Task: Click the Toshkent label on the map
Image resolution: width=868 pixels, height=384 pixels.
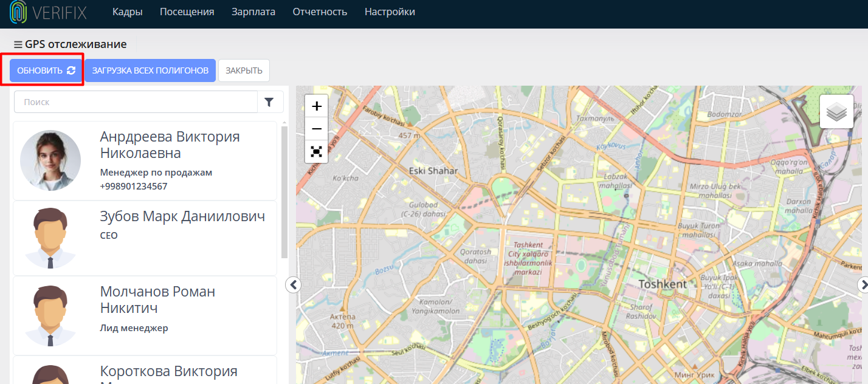Action: (663, 284)
